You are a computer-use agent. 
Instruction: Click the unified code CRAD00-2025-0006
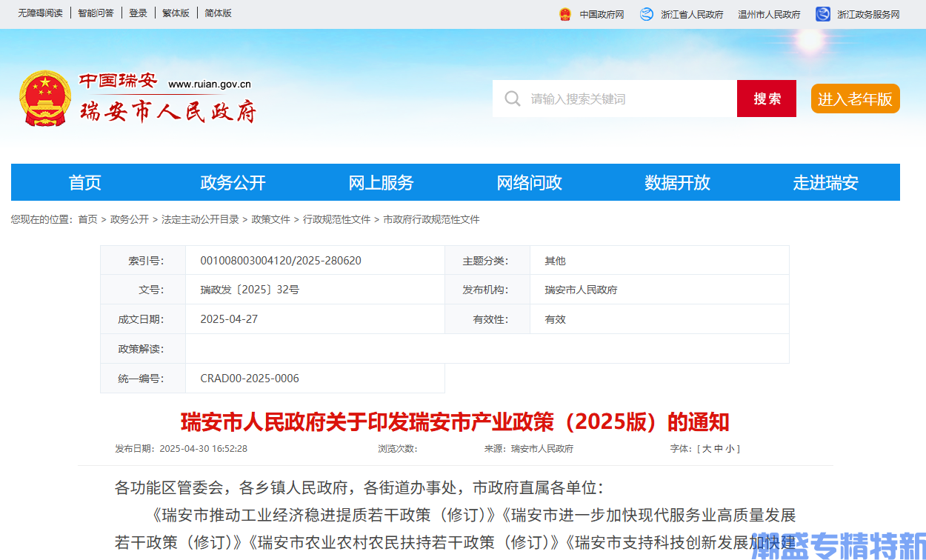[250, 379]
